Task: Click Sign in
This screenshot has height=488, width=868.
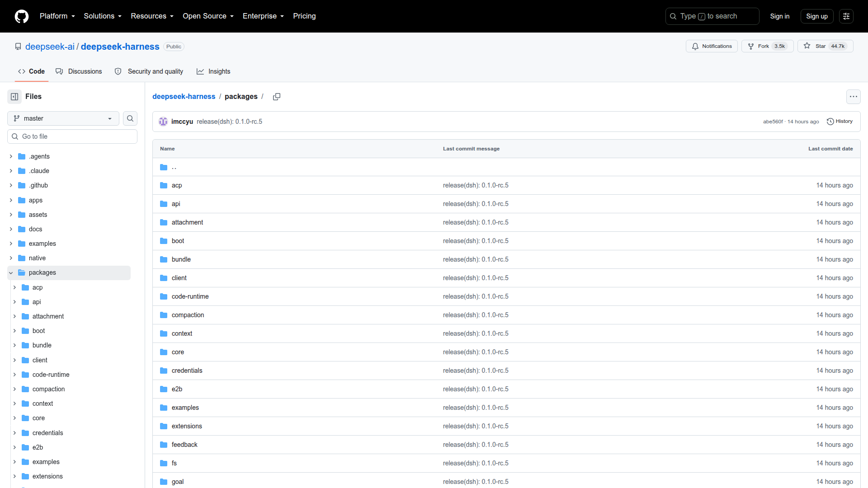Action: click(x=780, y=16)
